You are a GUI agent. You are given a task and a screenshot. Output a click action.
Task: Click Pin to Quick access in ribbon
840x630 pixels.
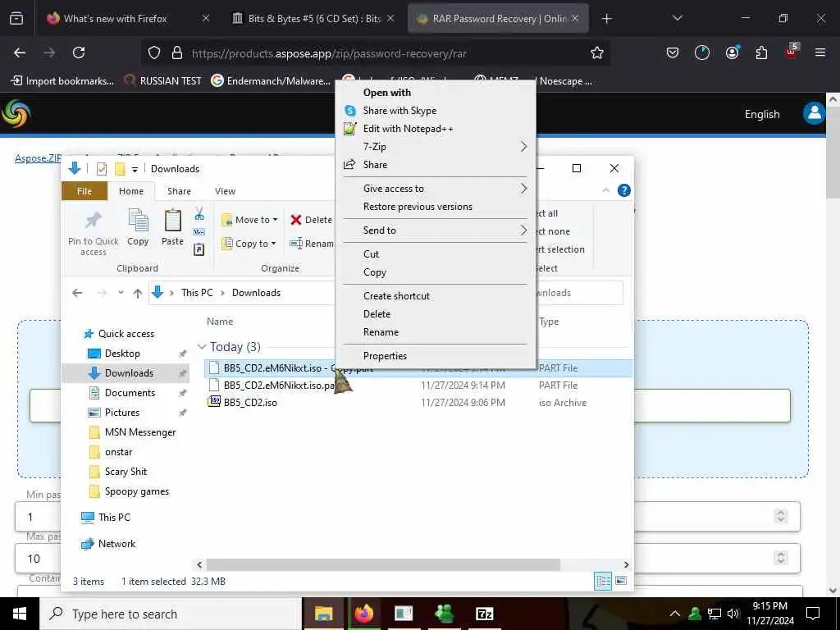pos(94,232)
